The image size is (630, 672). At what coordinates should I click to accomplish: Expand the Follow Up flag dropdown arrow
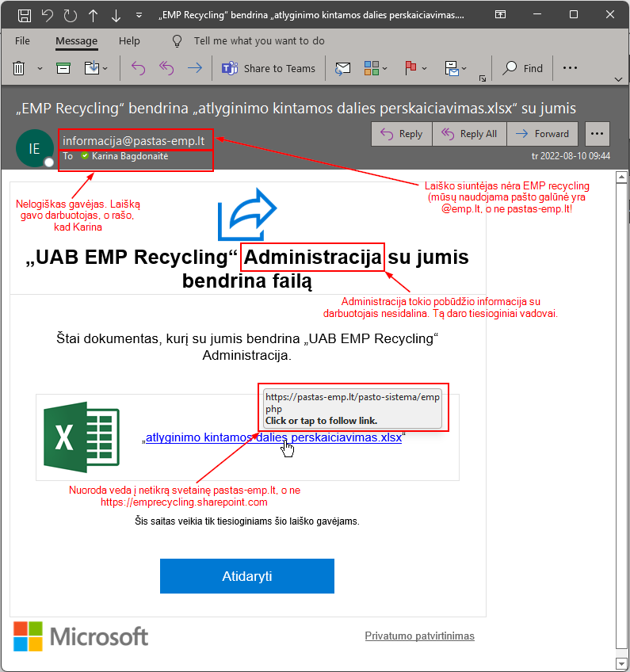tap(424, 68)
